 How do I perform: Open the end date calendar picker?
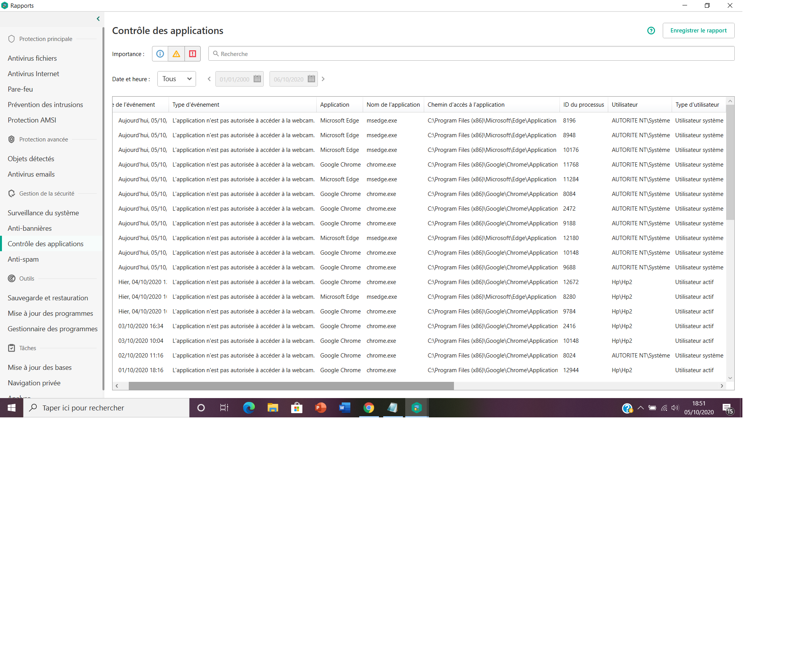tap(311, 79)
